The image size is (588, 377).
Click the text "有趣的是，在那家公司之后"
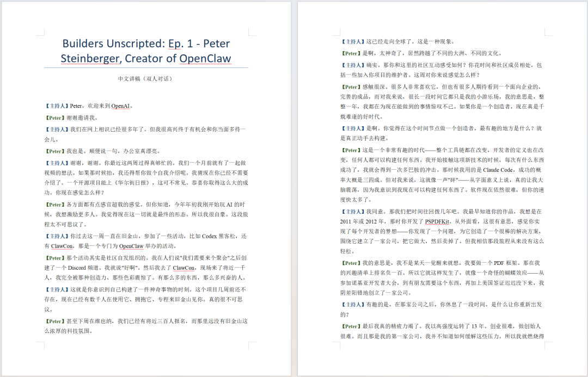401,305
